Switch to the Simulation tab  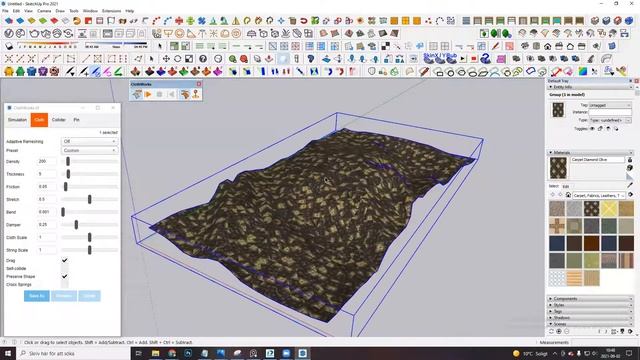[18, 120]
